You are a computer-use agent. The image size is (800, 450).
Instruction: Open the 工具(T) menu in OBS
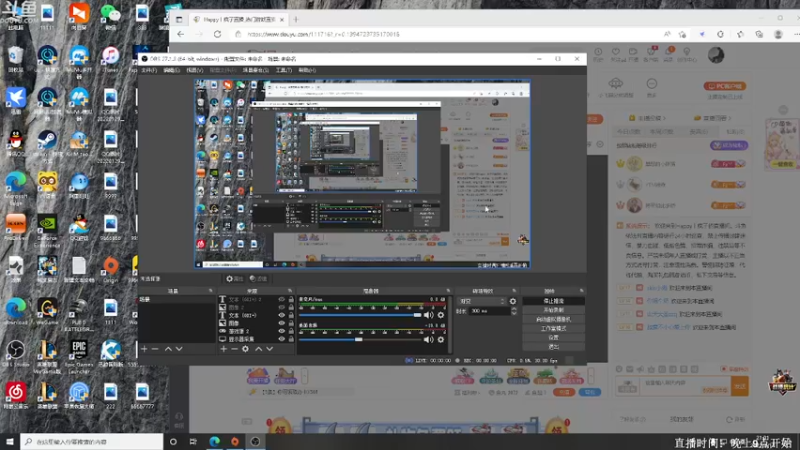point(284,70)
